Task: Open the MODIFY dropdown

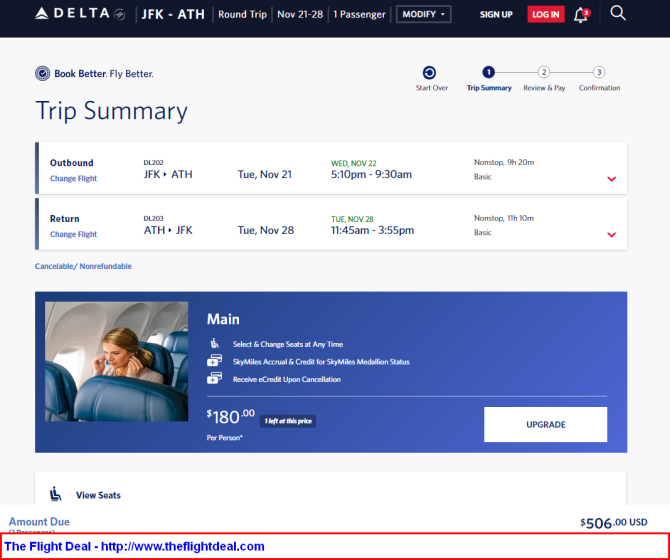Action: 423,15
